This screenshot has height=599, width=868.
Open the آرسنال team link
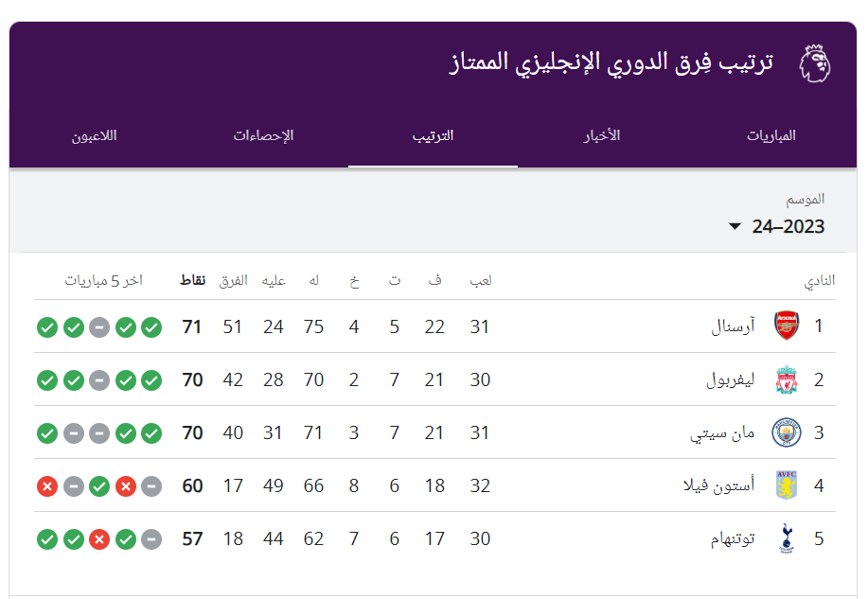[x=733, y=326]
